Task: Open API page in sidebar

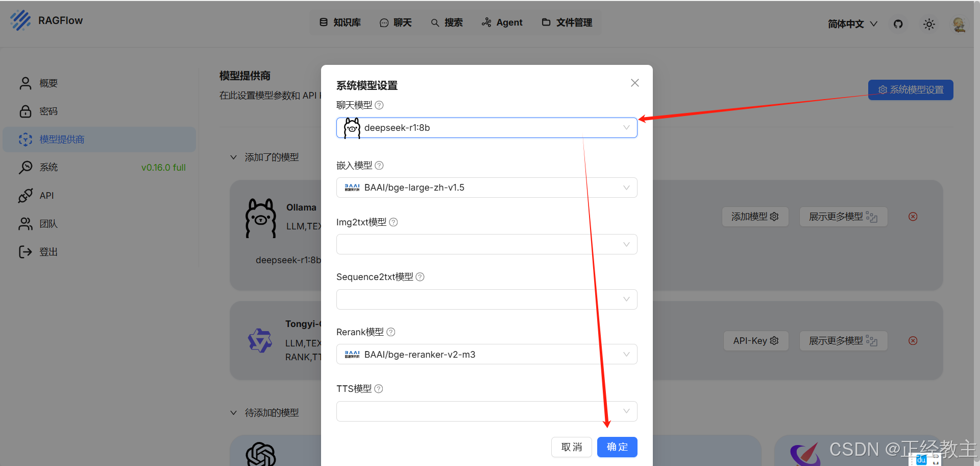Action: coord(100,196)
